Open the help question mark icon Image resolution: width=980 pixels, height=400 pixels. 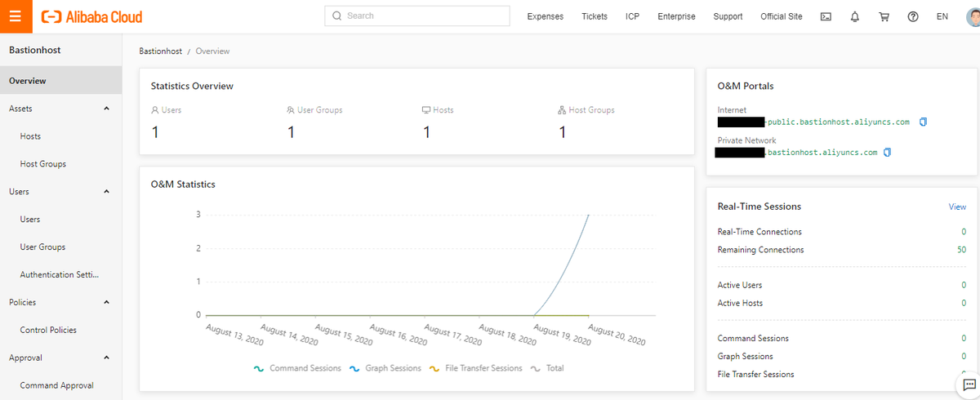[x=913, y=16]
